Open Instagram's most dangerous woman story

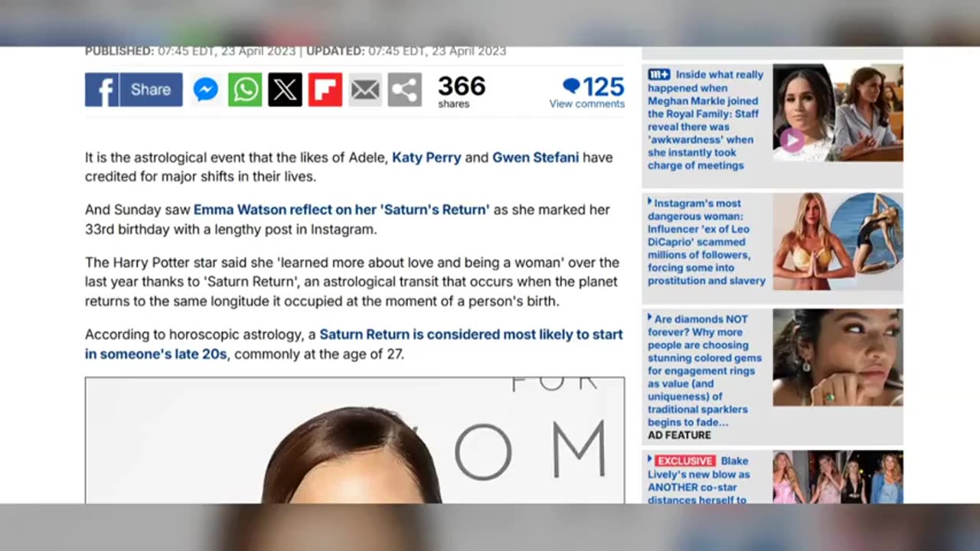coord(707,242)
